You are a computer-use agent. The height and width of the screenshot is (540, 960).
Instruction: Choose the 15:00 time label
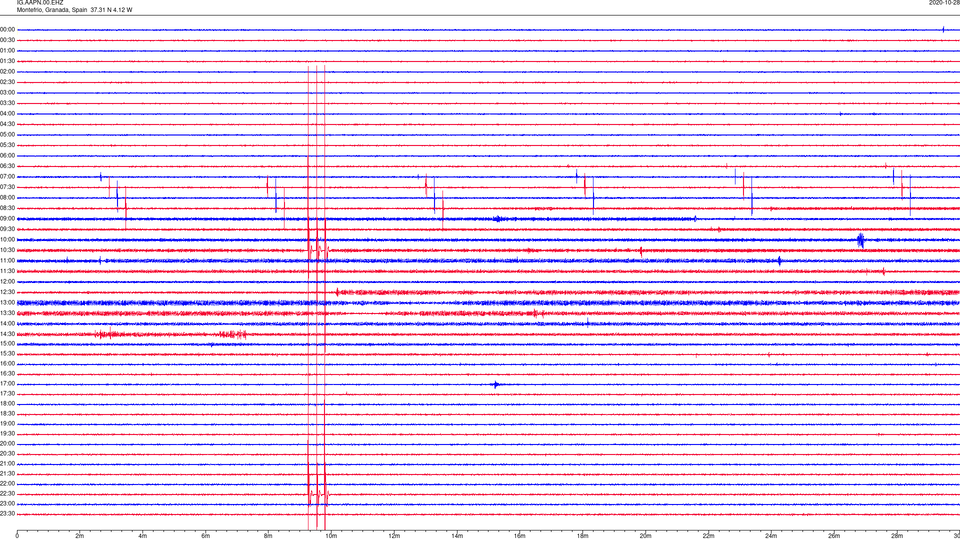7,344
